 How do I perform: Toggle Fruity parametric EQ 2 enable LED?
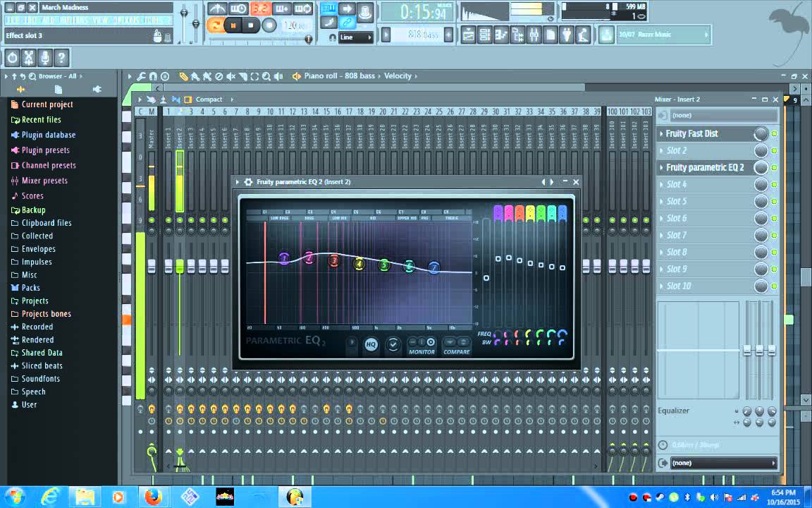[774, 167]
